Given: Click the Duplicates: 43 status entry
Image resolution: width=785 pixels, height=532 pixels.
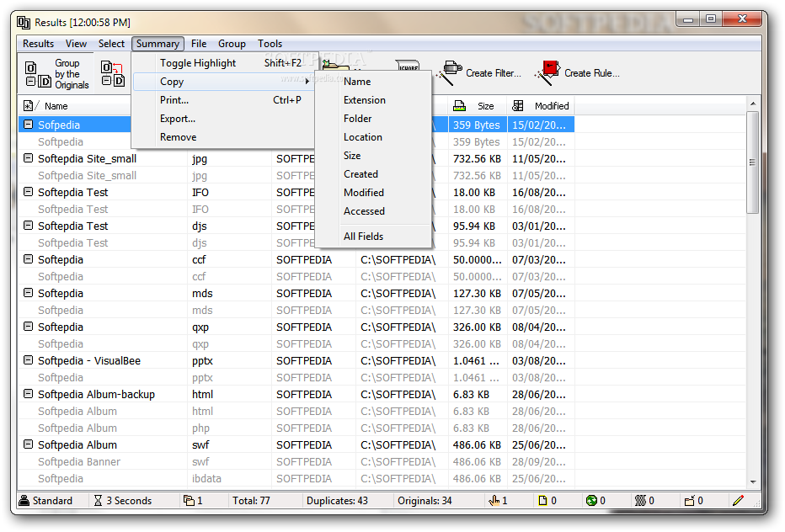Looking at the screenshot, I should 337,501.
